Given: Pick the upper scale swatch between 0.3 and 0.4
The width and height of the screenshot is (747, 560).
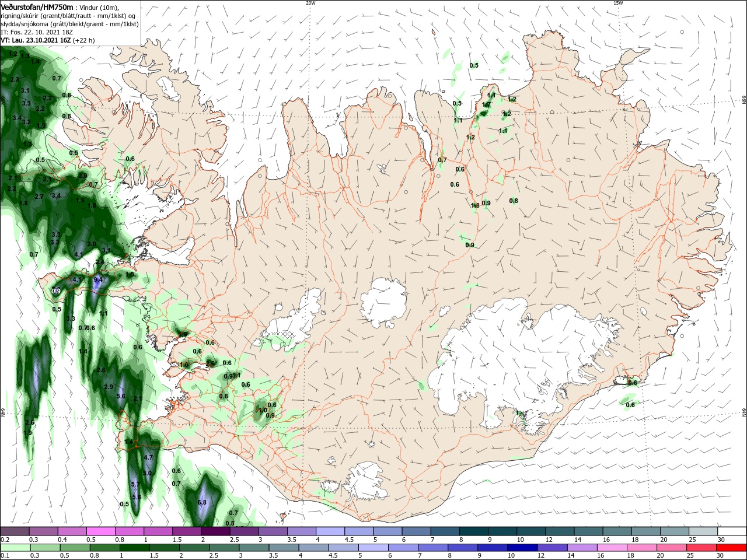Looking at the screenshot, I should pyautogui.click(x=43, y=531).
